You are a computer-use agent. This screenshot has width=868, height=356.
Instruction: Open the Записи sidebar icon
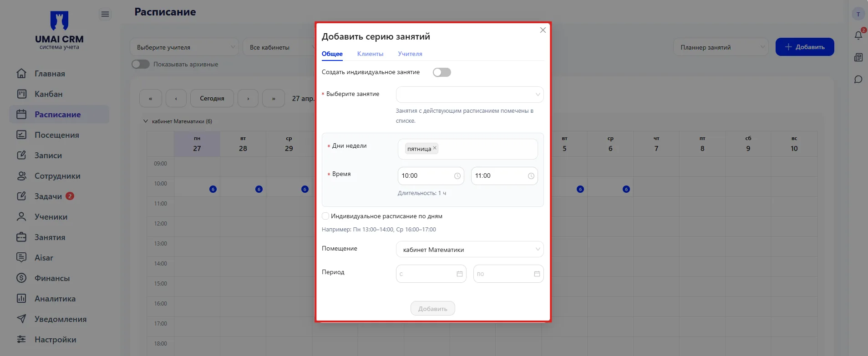coord(21,155)
